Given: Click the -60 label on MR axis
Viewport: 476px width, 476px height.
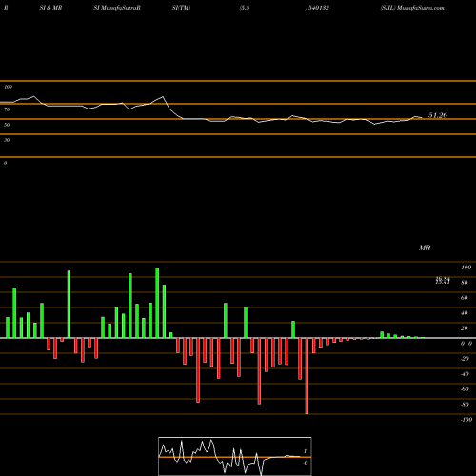Looking at the screenshot, I should (465, 389).
